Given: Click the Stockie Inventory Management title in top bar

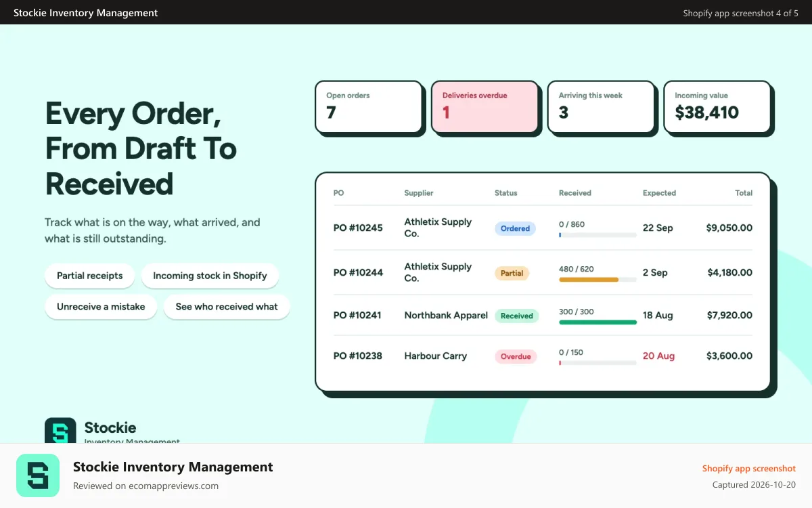Looking at the screenshot, I should (86, 13).
